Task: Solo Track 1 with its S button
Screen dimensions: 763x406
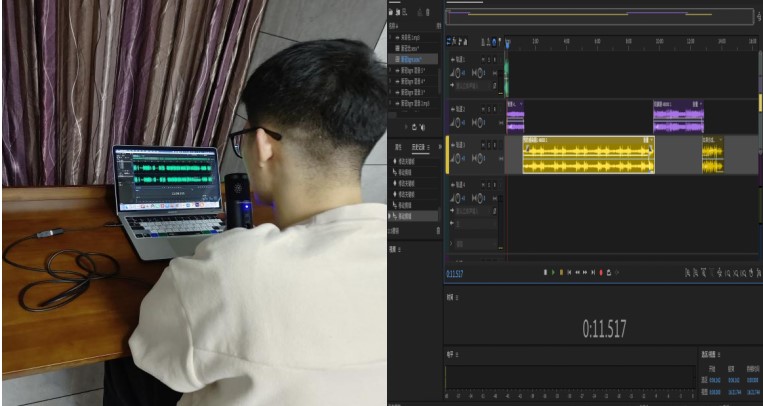Action: [489, 59]
